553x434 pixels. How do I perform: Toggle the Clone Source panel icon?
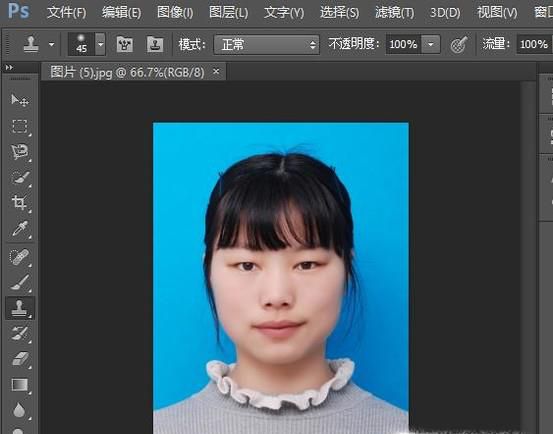[155, 44]
